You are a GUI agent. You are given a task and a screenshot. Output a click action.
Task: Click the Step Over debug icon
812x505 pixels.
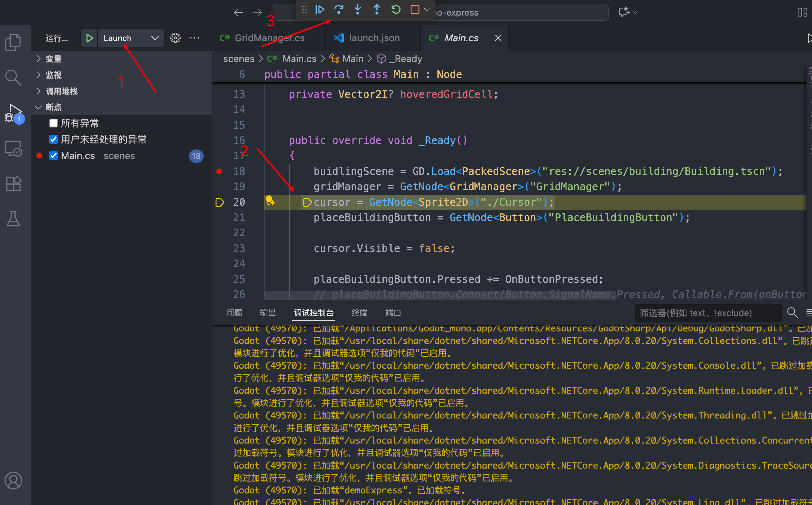click(x=339, y=10)
